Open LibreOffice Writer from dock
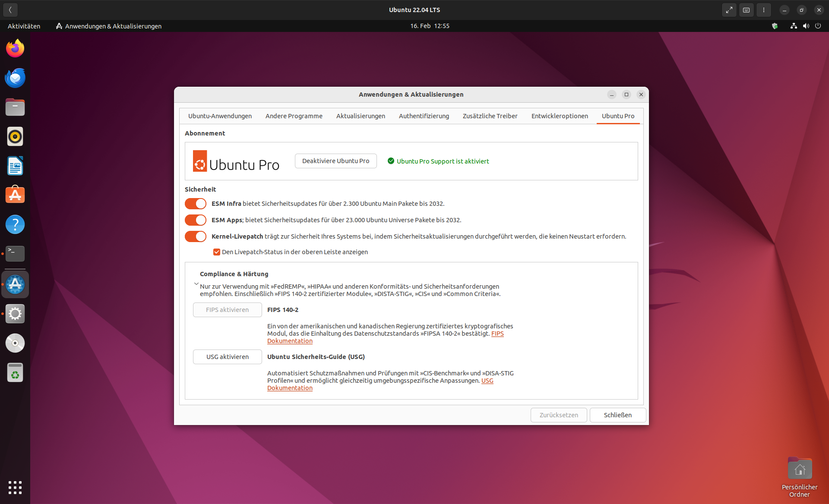This screenshot has width=829, height=504. point(15,166)
